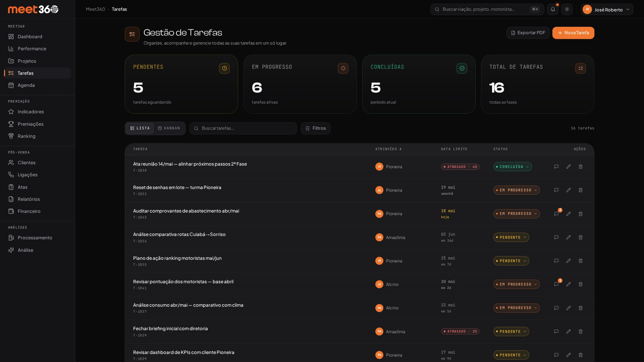
Task: Change status of Análise consumo abr/mai
Action: point(517,308)
